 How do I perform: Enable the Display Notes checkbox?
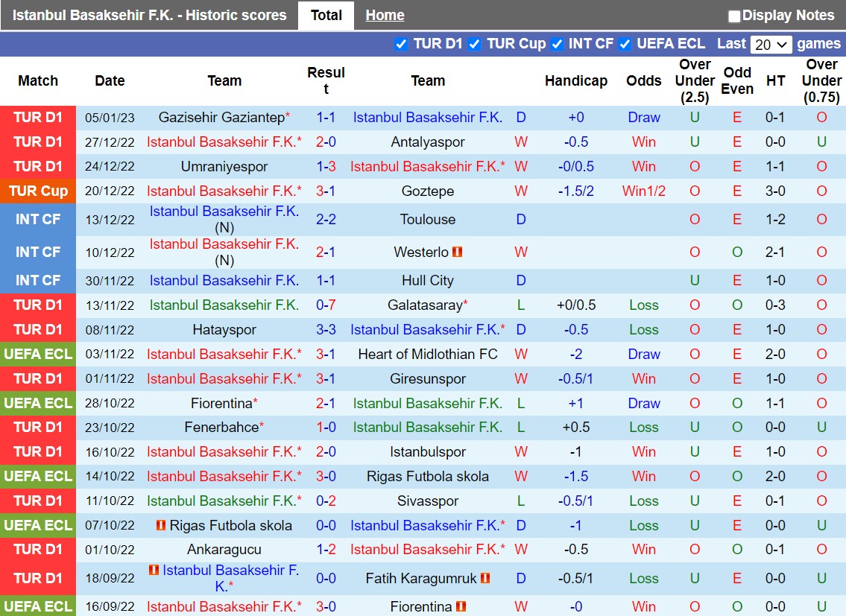733,15
